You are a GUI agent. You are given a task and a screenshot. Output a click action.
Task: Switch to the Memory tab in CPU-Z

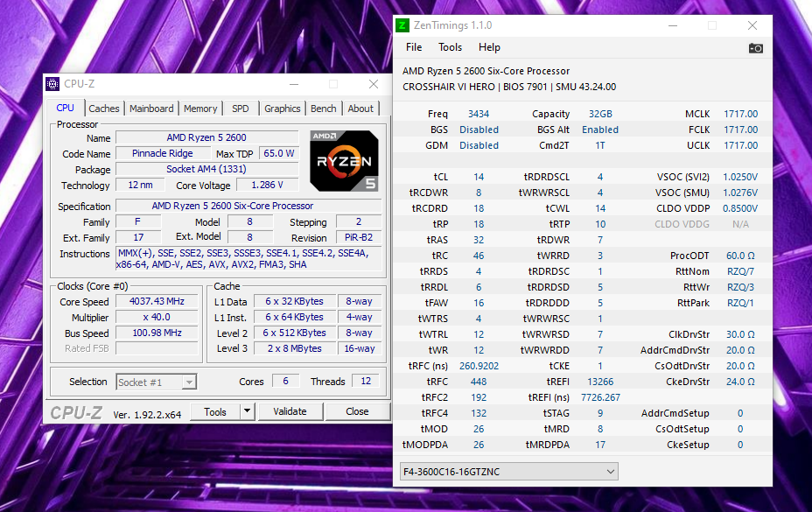click(200, 109)
